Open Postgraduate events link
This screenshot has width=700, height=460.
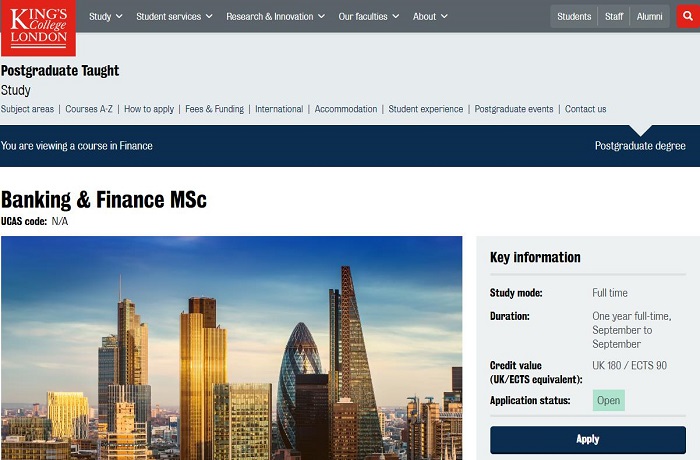[514, 109]
